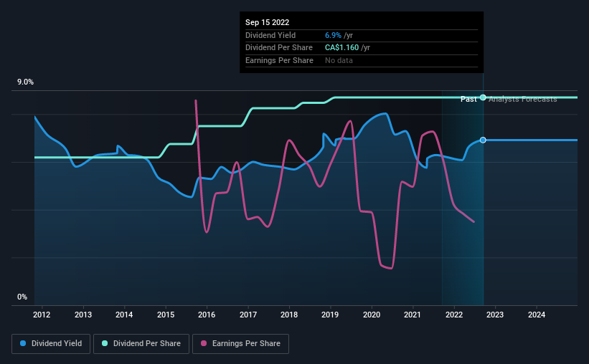The image size is (589, 364).
Task: Click the 2012 x-axis year label
Action: (42, 315)
